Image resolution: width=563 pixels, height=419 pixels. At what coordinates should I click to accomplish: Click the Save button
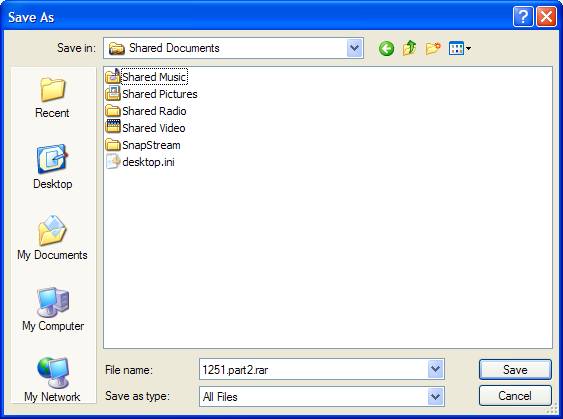[515, 369]
